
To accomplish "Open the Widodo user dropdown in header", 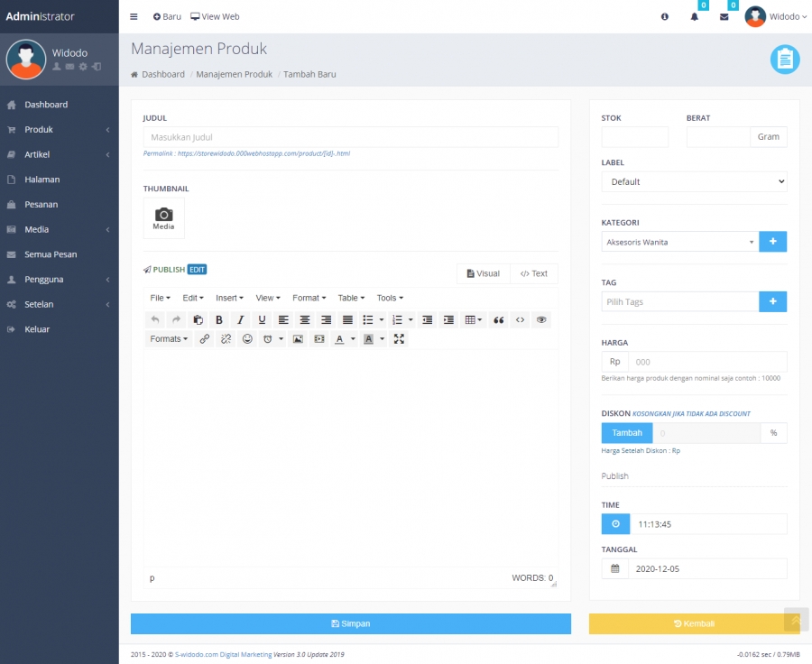I will (x=775, y=16).
